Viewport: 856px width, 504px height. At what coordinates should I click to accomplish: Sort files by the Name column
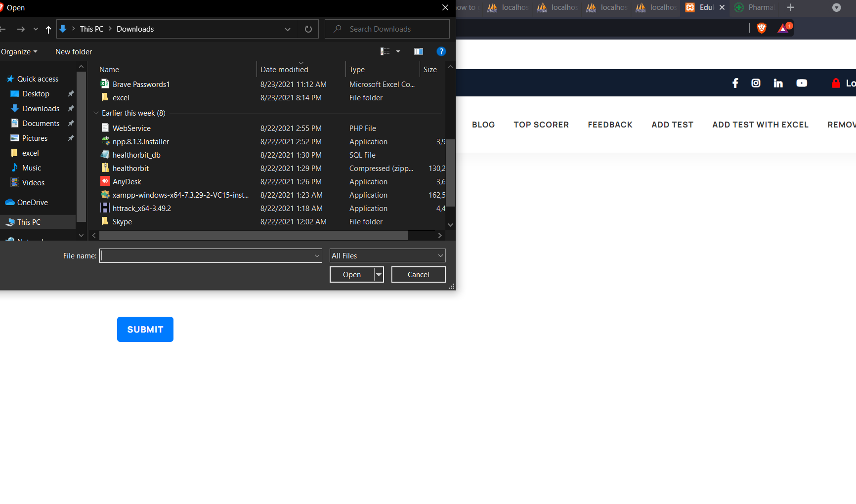(x=109, y=70)
